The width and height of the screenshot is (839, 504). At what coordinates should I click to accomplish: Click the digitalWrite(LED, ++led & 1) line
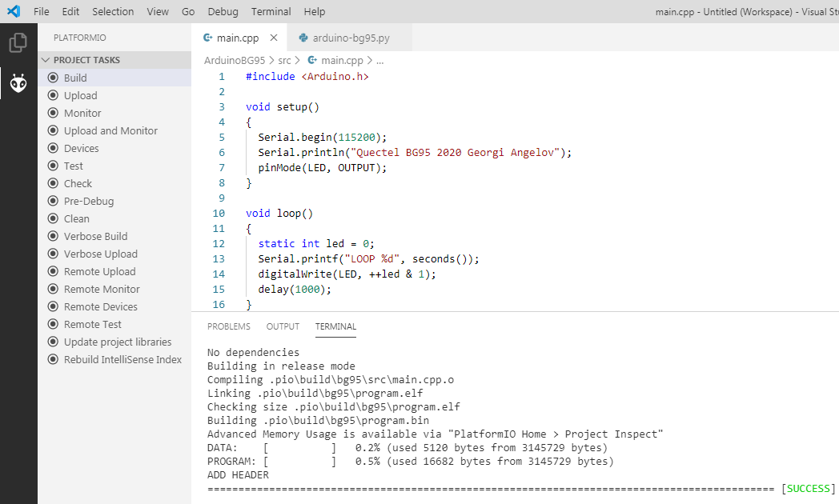click(347, 274)
